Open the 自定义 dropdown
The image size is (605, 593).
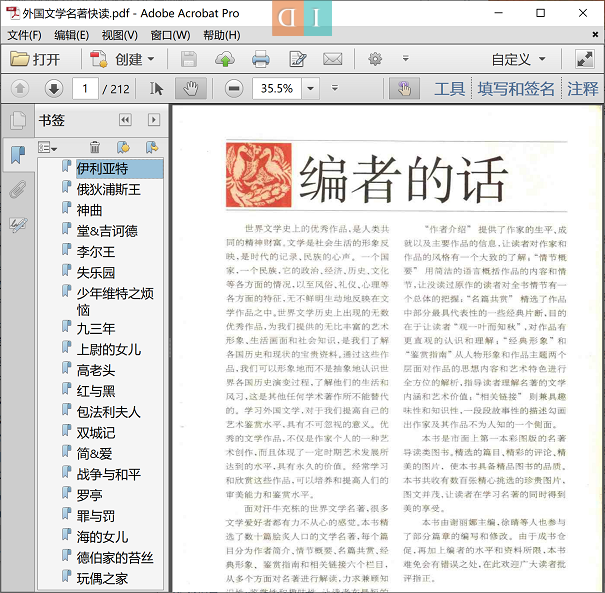pyautogui.click(x=518, y=59)
